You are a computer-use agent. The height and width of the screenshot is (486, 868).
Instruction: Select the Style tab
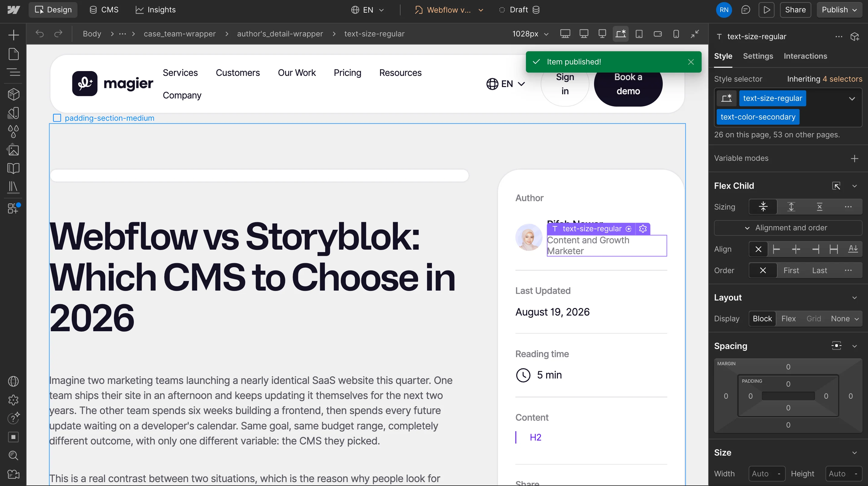pyautogui.click(x=723, y=56)
